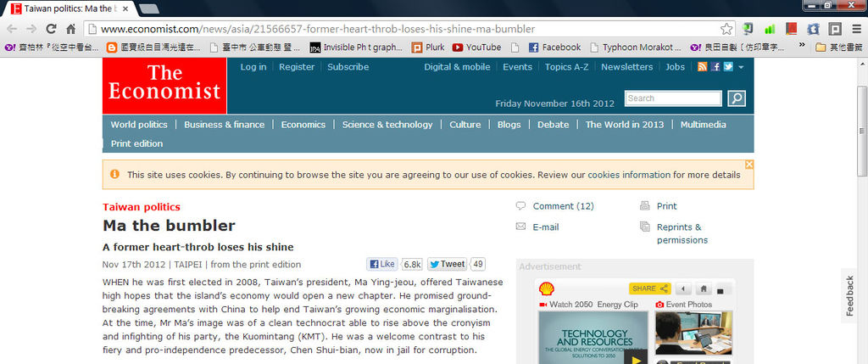Open the Business & finance menu
The height and width of the screenshot is (364, 868).
pos(224,125)
